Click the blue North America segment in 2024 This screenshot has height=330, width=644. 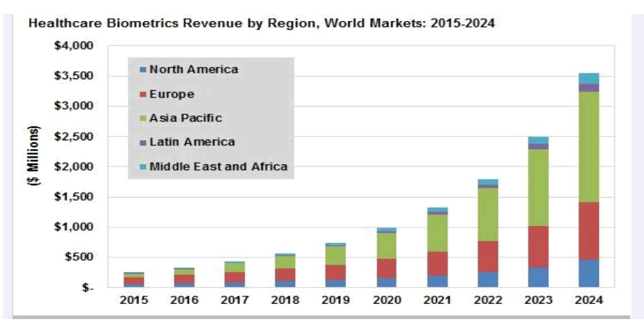click(x=588, y=273)
